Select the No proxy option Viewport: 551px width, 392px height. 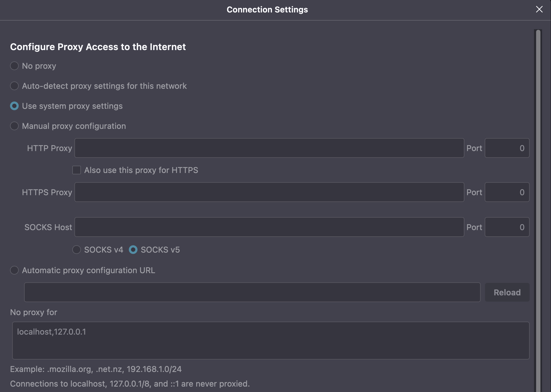pyautogui.click(x=14, y=66)
